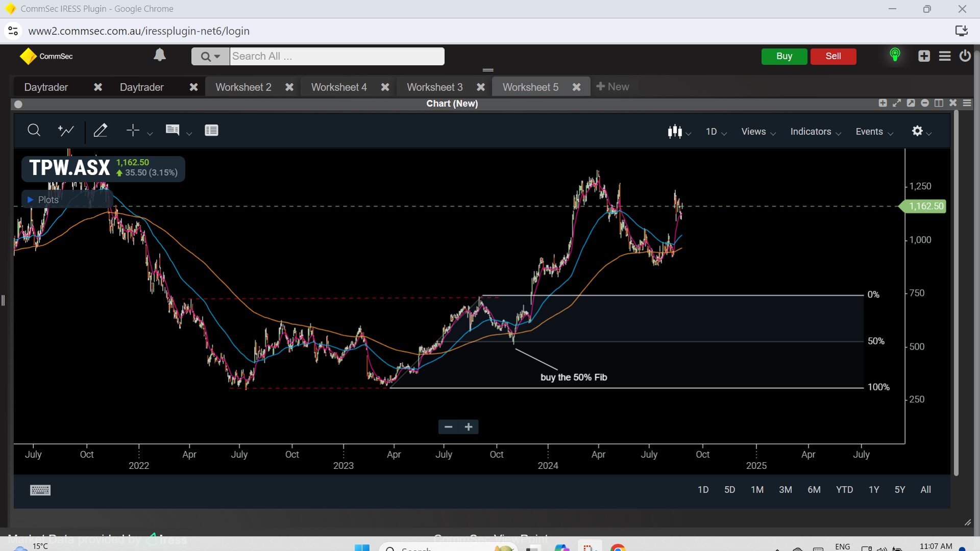This screenshot has width=980, height=551.
Task: Click the chart panel pop-out icon
Action: coord(911,103)
